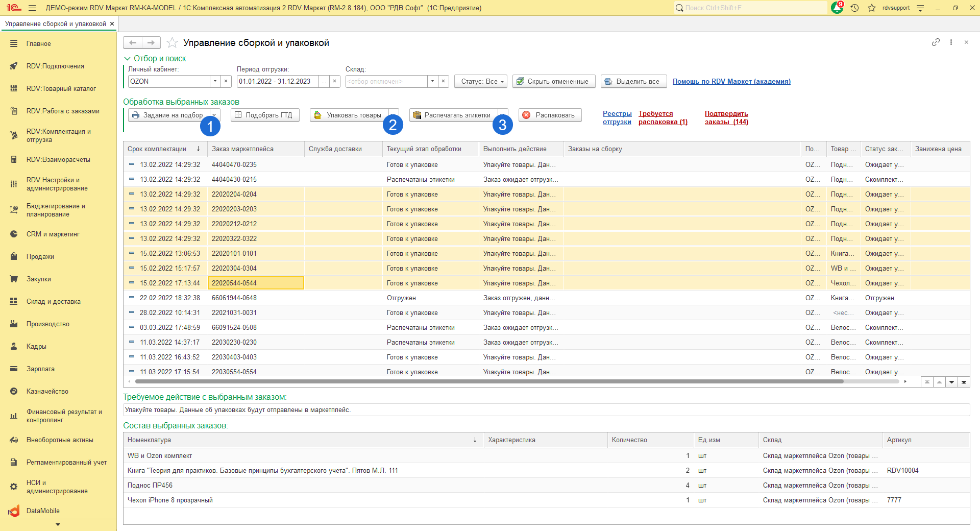
Task: Click the Распаковать button
Action: click(549, 115)
